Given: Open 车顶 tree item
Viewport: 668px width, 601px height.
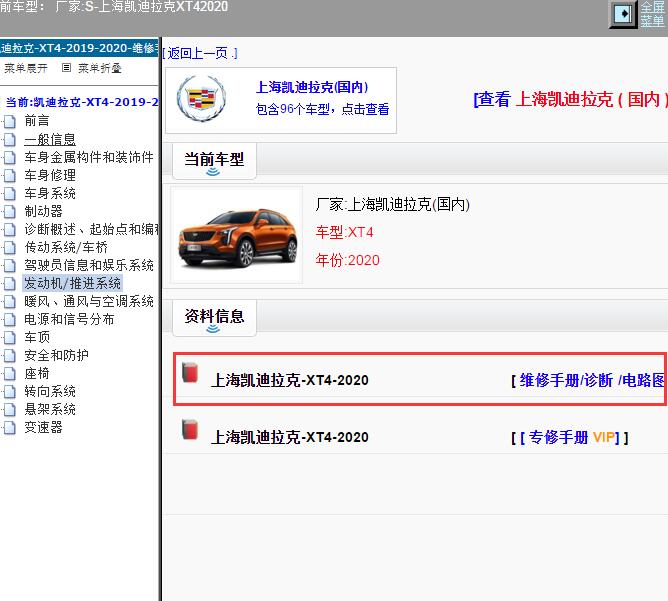Looking at the screenshot, I should pyautogui.click(x=37, y=337).
